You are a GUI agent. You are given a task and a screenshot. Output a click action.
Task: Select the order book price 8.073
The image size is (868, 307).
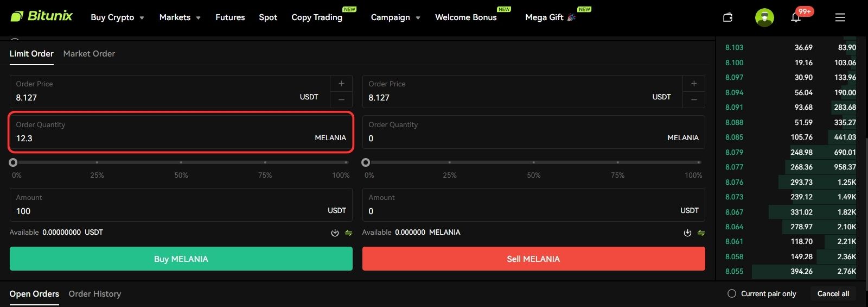tap(735, 197)
